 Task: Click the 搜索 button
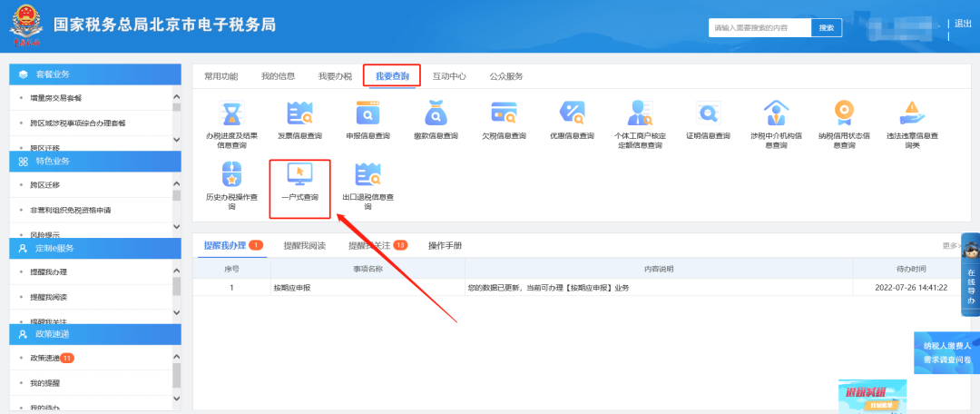(x=826, y=28)
